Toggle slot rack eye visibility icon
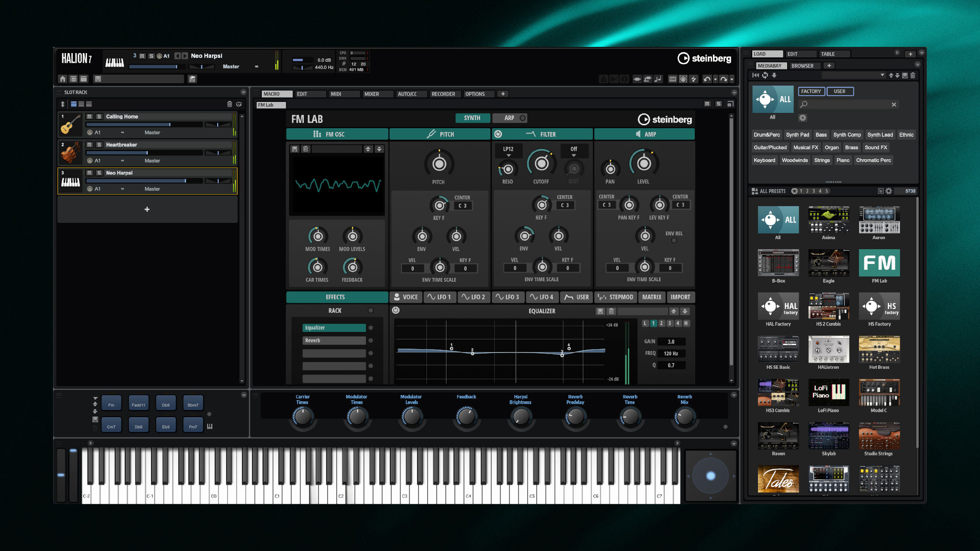 [x=239, y=104]
